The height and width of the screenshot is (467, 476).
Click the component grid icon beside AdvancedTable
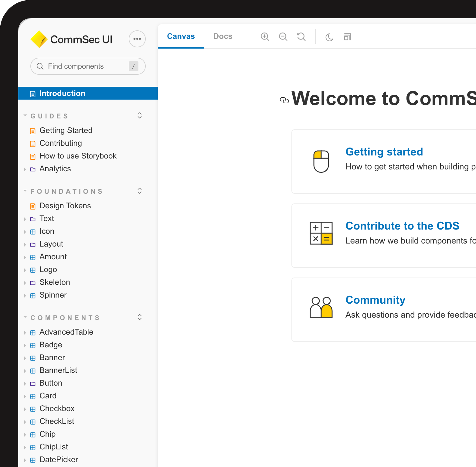click(33, 333)
